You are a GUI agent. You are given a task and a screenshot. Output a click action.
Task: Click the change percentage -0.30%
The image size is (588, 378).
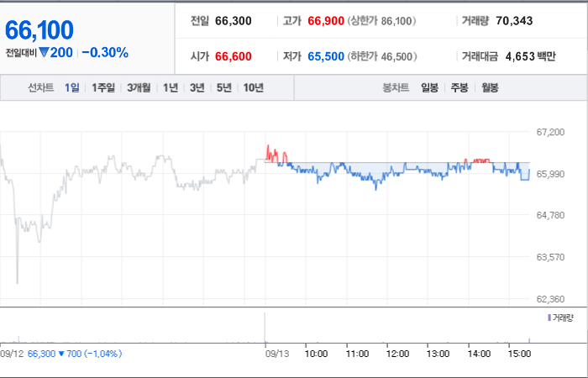[x=105, y=53]
